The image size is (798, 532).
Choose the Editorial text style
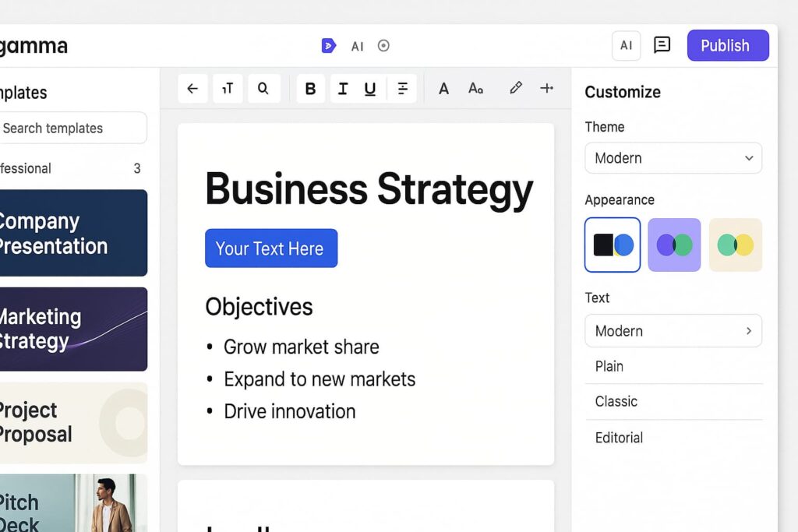click(x=673, y=438)
